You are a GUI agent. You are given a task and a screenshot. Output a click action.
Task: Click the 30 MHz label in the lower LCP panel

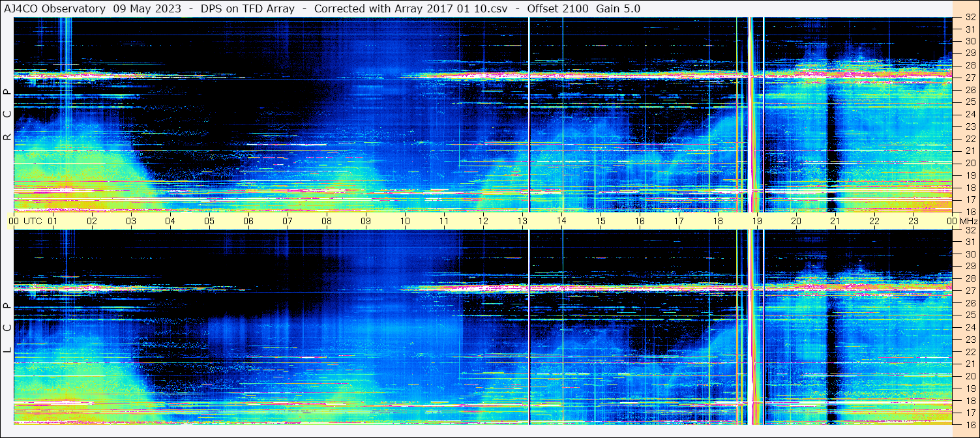point(970,254)
